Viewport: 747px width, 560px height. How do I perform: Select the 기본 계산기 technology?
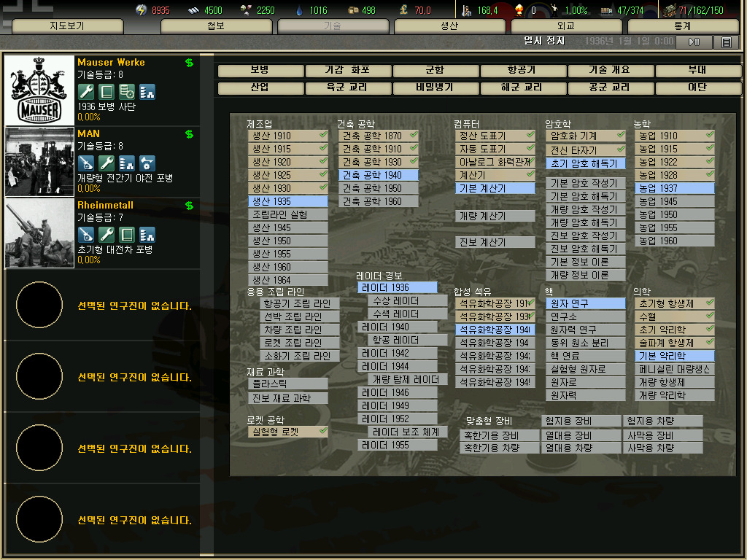495,189
